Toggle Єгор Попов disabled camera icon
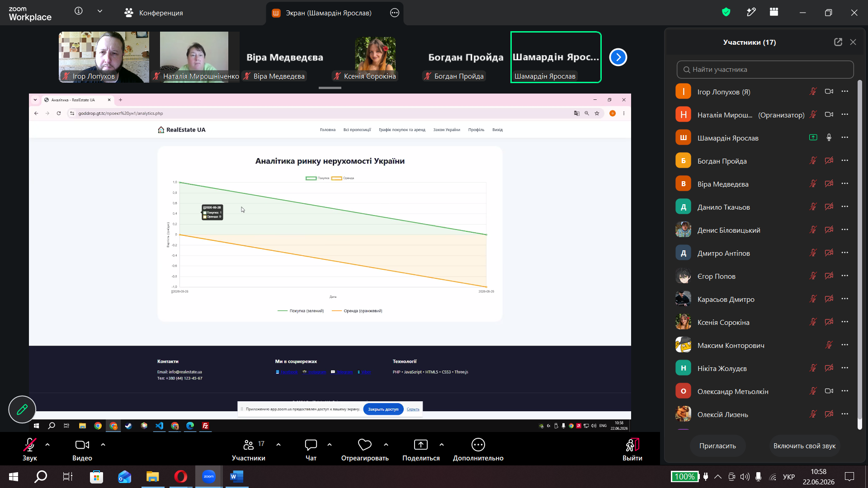Image resolution: width=868 pixels, height=488 pixels. click(829, 276)
